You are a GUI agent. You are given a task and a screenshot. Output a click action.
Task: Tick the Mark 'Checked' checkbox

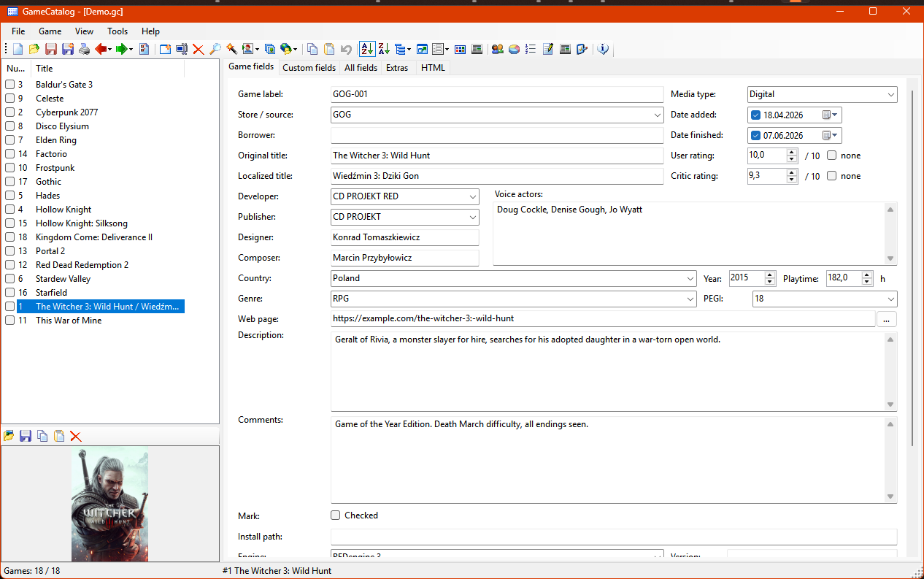336,515
